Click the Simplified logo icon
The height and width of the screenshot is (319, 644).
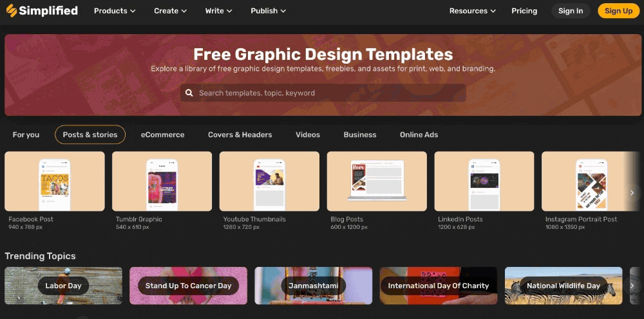pyautogui.click(x=12, y=11)
